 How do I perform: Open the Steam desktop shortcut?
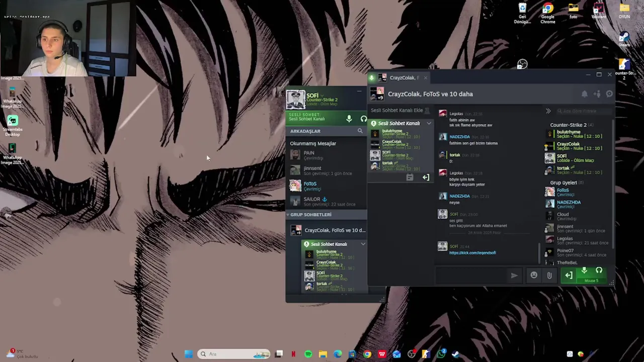coord(624,39)
